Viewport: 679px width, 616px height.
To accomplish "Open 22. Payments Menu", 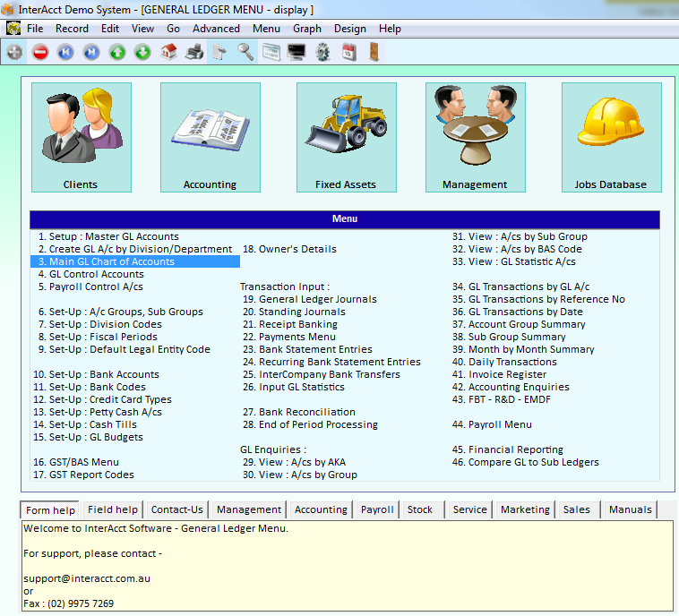I will click(289, 337).
